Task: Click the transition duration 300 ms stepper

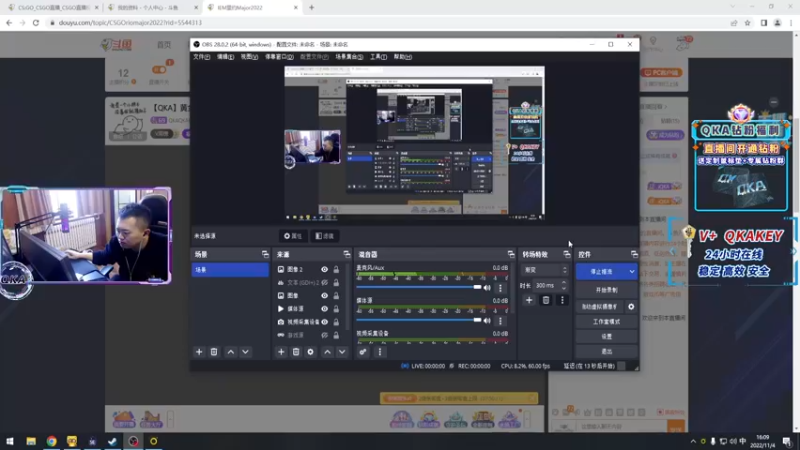Action: coord(564,285)
